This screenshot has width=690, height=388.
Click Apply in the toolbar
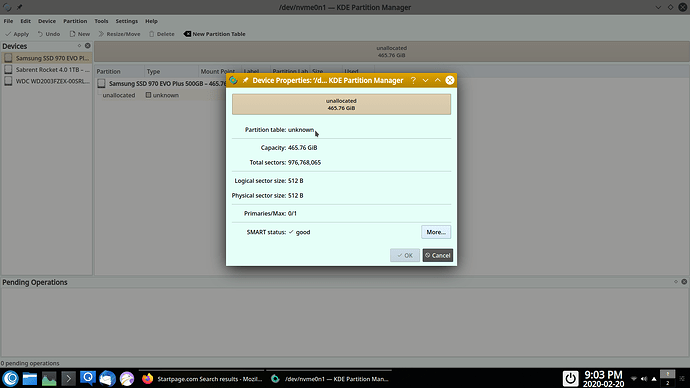click(17, 34)
